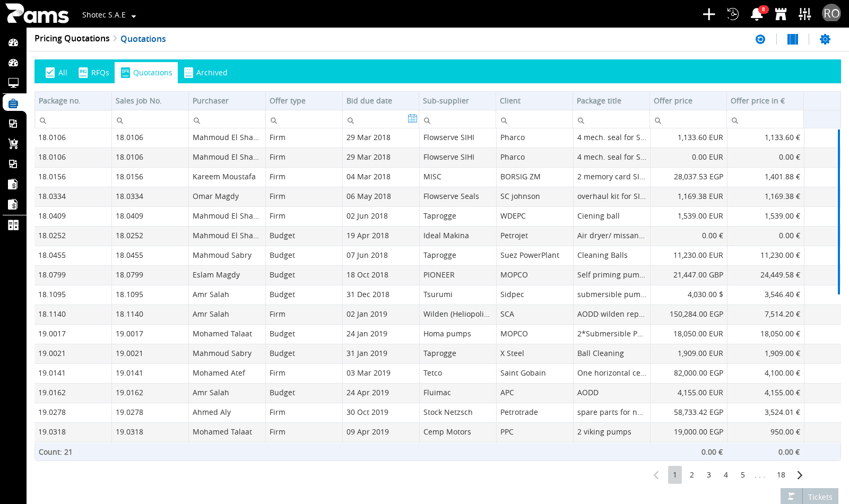Open the recent history clock icon

click(x=733, y=14)
